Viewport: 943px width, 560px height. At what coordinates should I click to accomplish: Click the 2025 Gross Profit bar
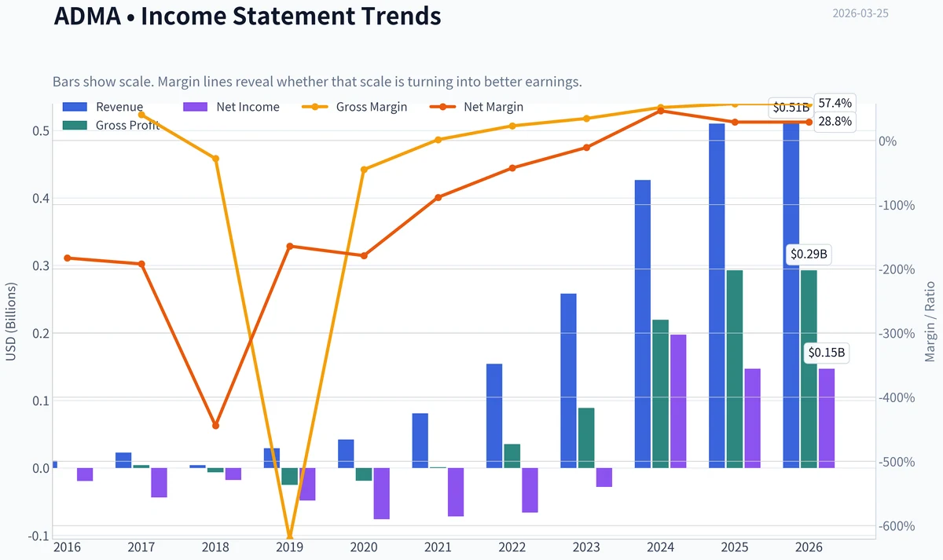click(735, 369)
